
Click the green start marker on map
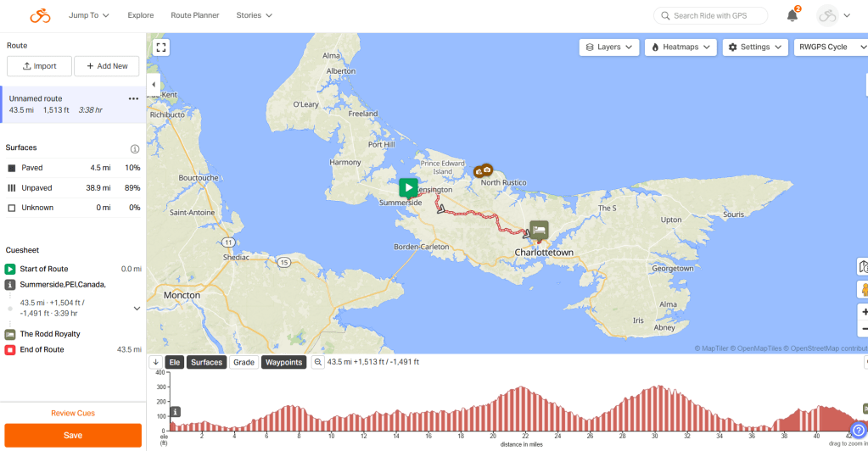point(408,187)
